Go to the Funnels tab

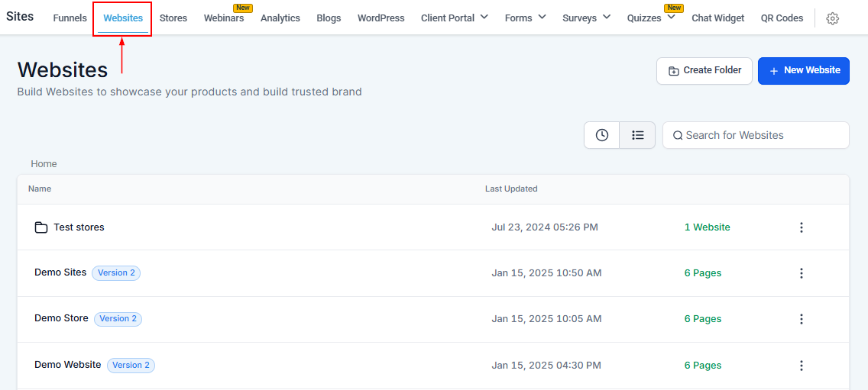coord(70,18)
